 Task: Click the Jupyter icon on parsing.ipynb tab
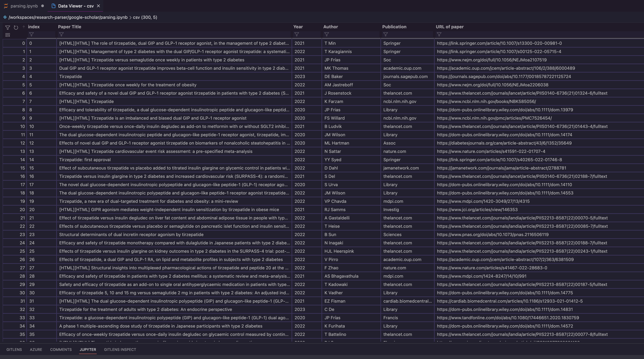[6, 6]
